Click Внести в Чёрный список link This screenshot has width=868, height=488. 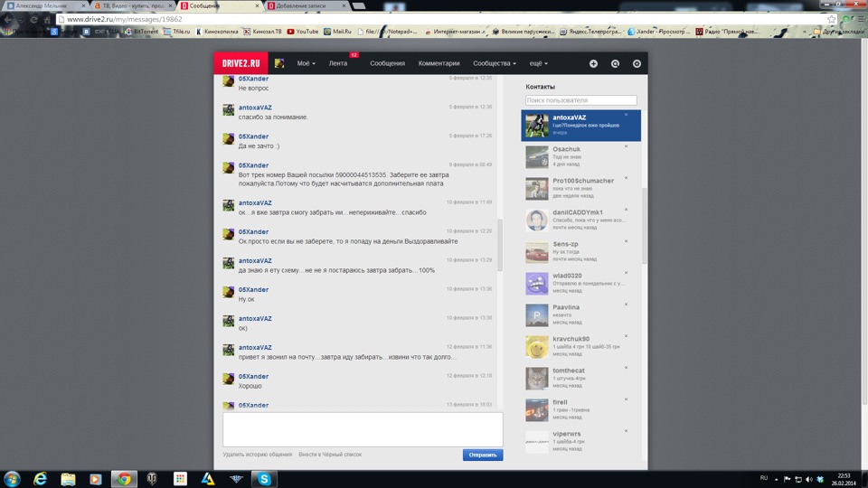[x=330, y=455]
